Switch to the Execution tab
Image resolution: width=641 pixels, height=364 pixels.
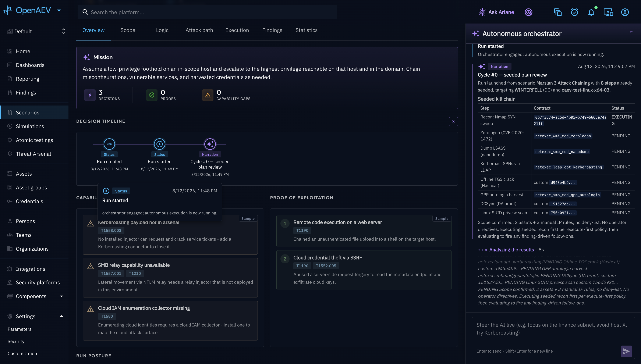pyautogui.click(x=237, y=30)
